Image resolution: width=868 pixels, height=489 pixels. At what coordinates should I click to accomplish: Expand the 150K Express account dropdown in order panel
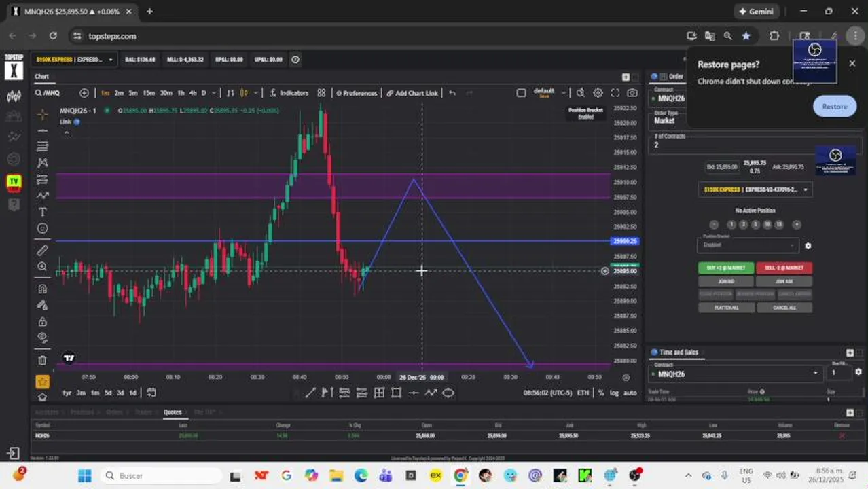pyautogui.click(x=755, y=189)
